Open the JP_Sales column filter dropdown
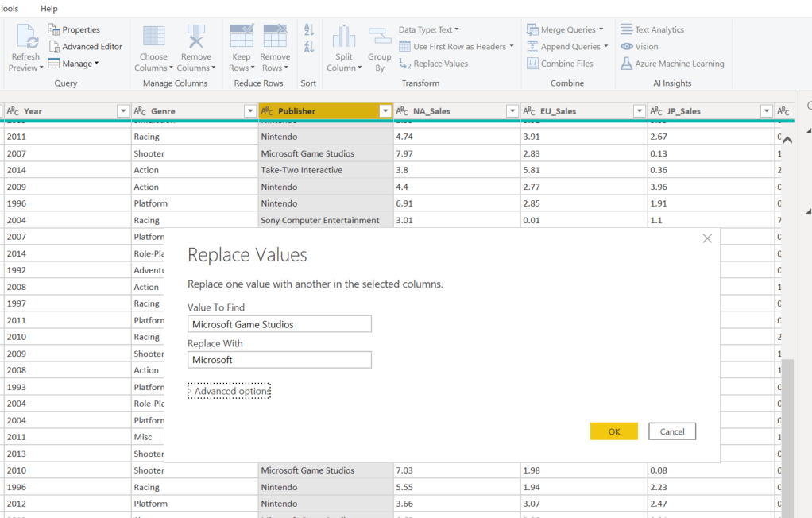The width and height of the screenshot is (812, 518). [767, 111]
